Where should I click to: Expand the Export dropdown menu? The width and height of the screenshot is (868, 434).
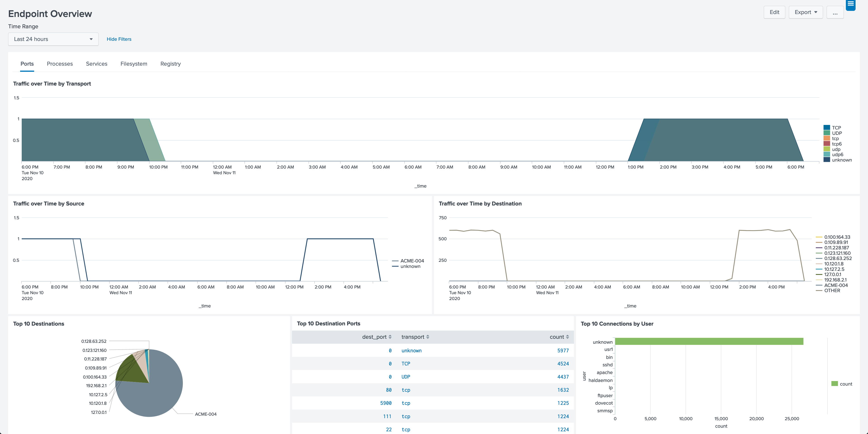pos(806,12)
